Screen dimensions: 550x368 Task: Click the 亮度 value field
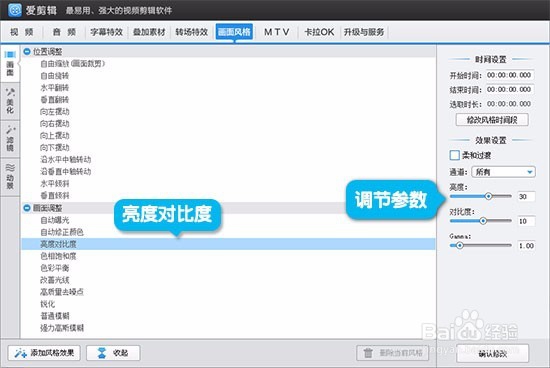tap(526, 196)
